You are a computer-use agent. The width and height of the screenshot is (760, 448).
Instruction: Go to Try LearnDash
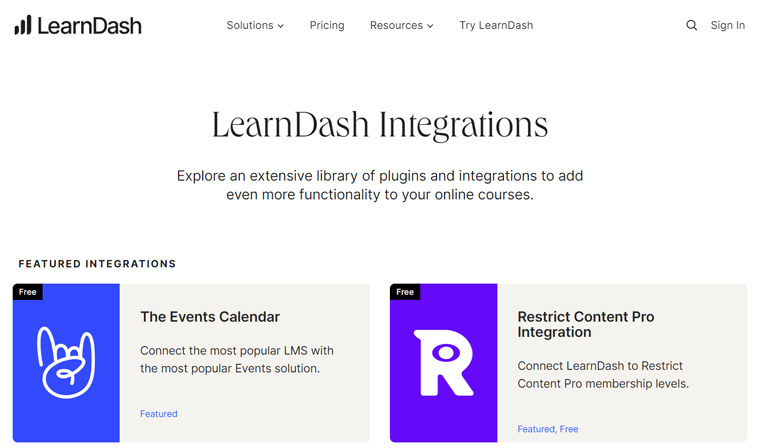(x=496, y=25)
